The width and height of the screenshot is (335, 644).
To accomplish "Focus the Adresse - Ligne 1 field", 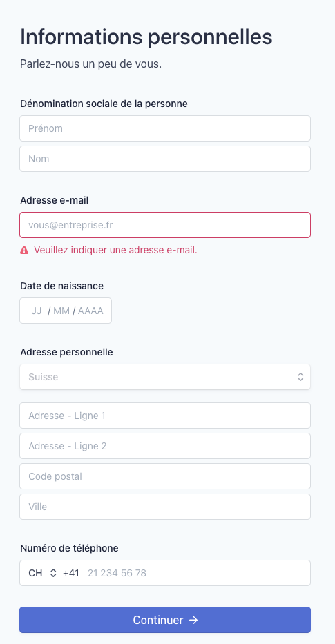I will click(165, 416).
